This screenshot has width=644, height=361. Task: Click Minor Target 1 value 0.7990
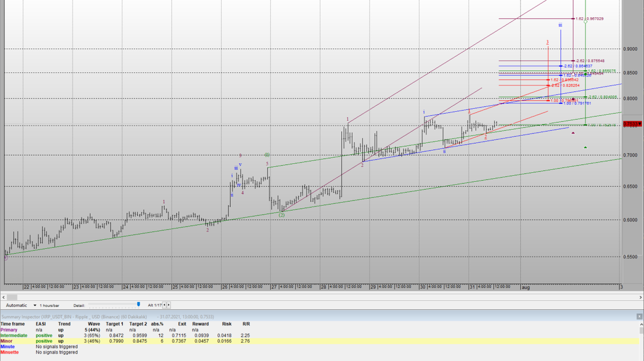(x=116, y=341)
